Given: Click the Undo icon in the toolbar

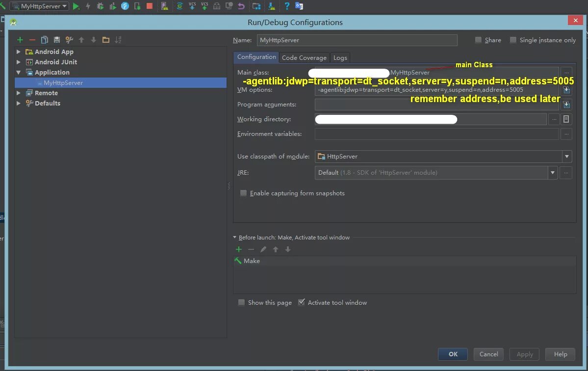Looking at the screenshot, I should pos(240,6).
